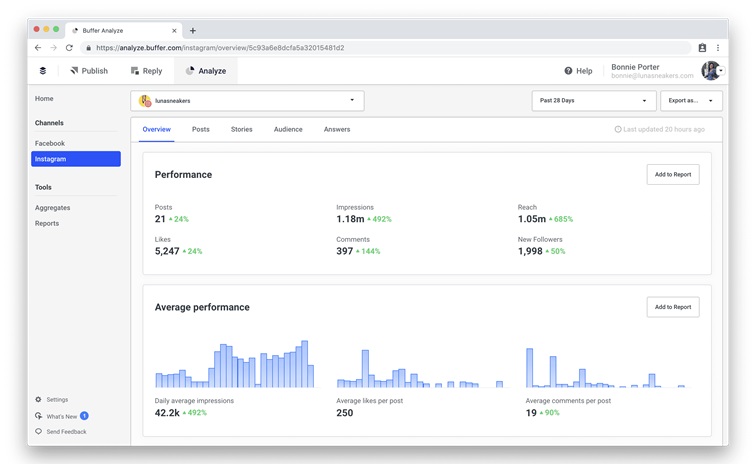Add the Performance section to a report
Viewport: 756px width, 464px height.
(x=673, y=175)
